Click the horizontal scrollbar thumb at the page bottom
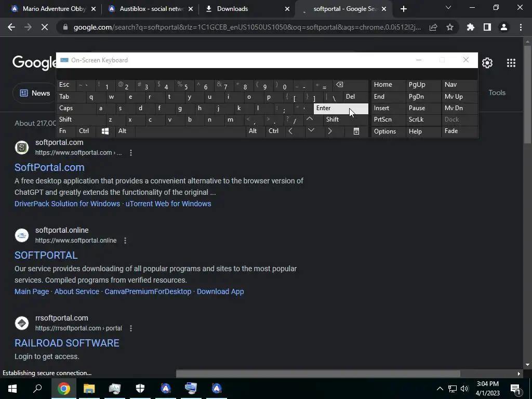532x399 pixels. pos(318,374)
